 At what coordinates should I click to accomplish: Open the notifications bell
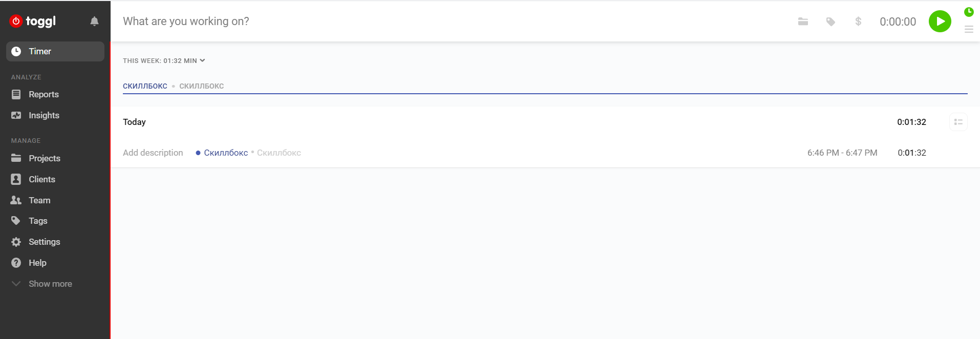[x=94, y=21]
